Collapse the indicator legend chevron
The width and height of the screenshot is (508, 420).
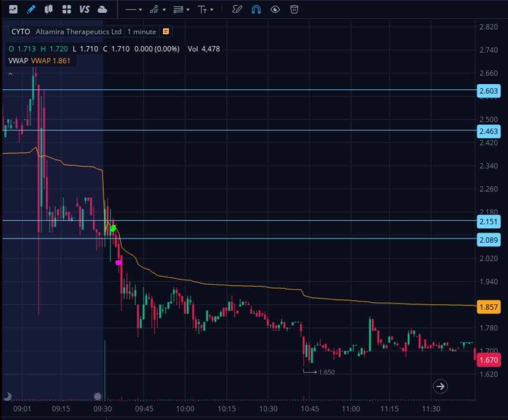10,74
